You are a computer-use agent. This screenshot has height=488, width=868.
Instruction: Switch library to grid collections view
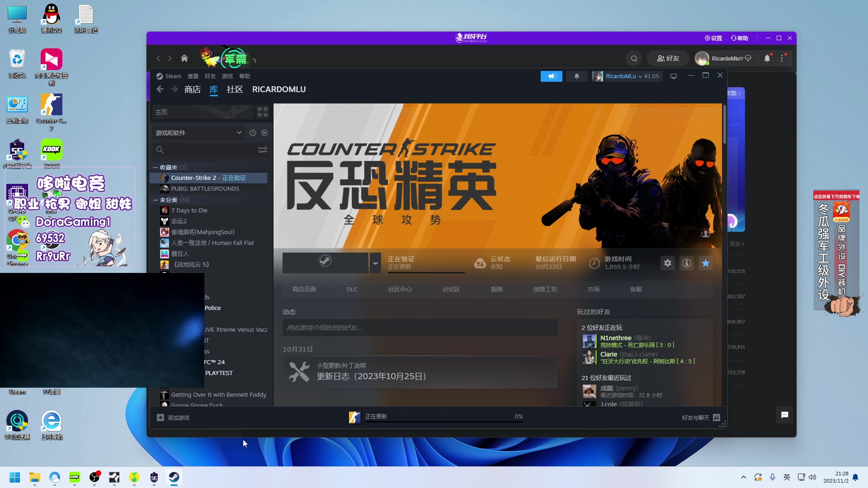263,112
